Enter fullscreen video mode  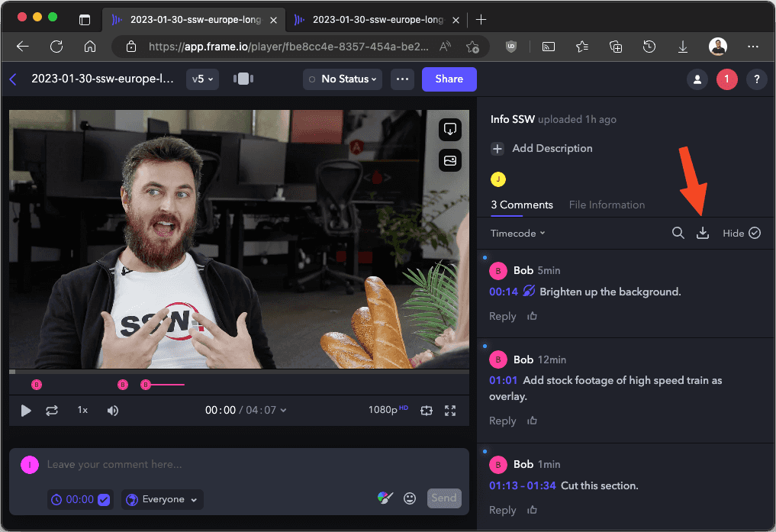[450, 411]
